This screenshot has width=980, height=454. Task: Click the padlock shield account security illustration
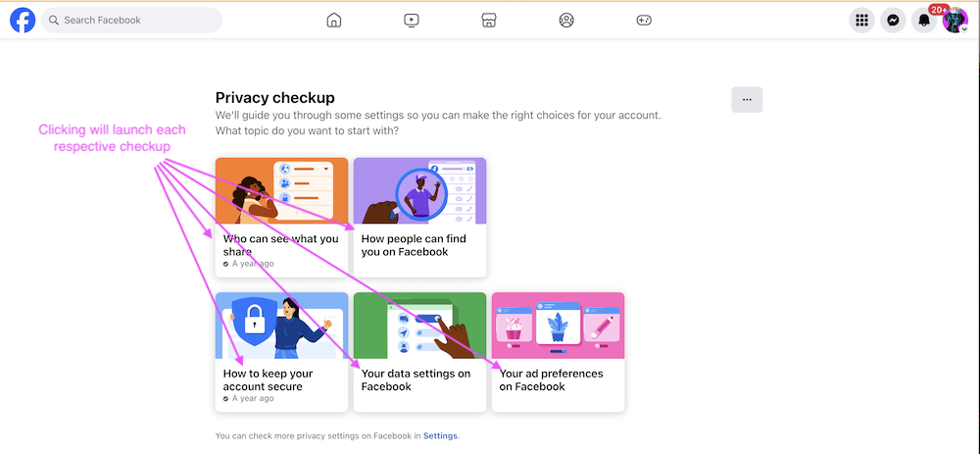257,321
